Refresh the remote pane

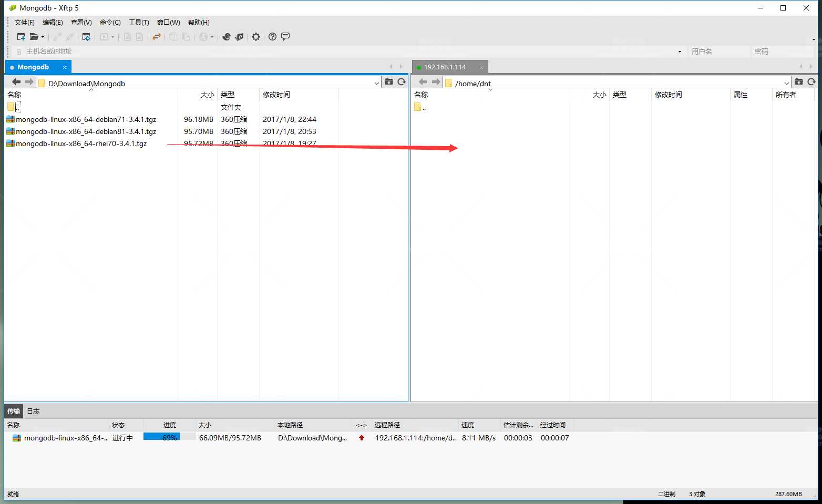[811, 82]
